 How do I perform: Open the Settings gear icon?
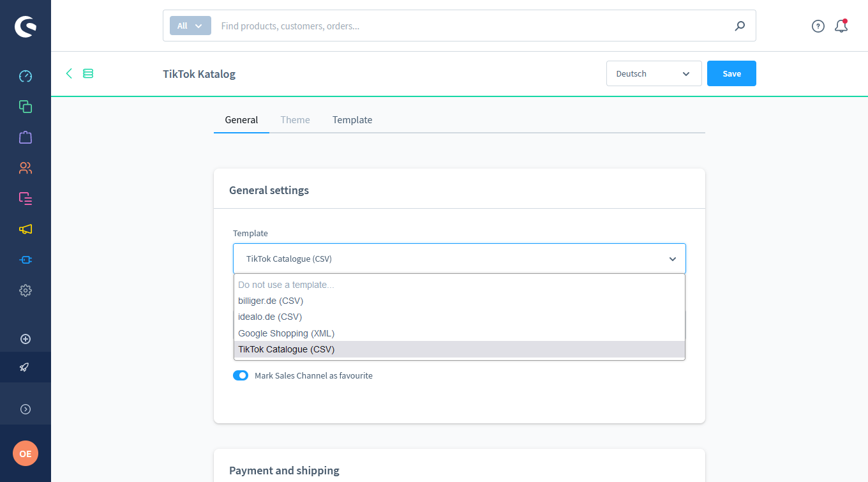[x=26, y=290]
